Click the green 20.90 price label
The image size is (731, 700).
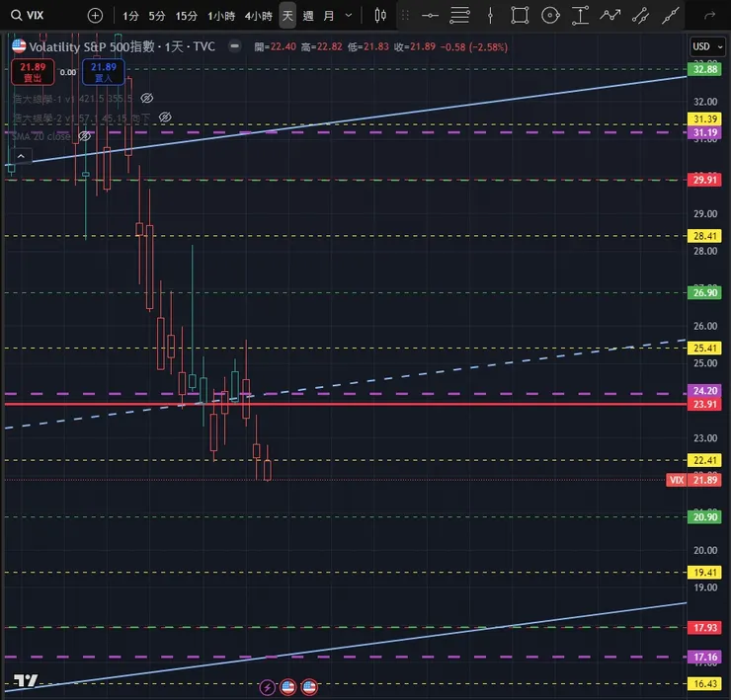coord(705,516)
